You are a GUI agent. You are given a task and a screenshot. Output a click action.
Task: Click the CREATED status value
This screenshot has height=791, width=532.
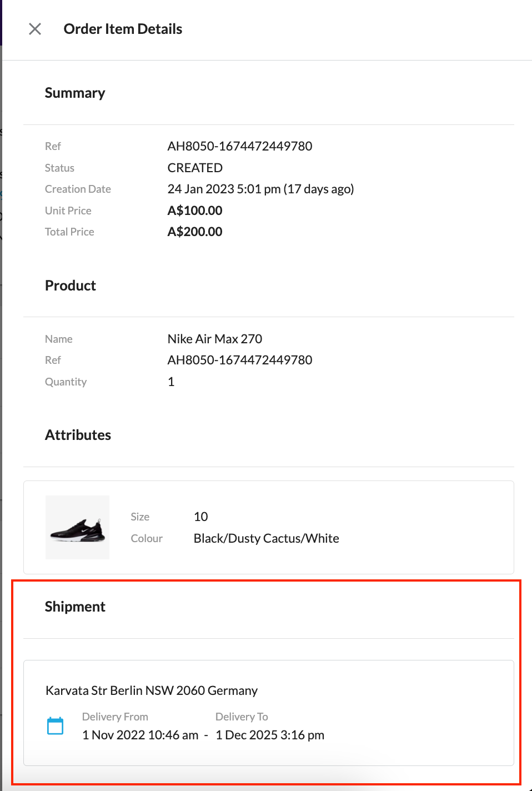(195, 168)
